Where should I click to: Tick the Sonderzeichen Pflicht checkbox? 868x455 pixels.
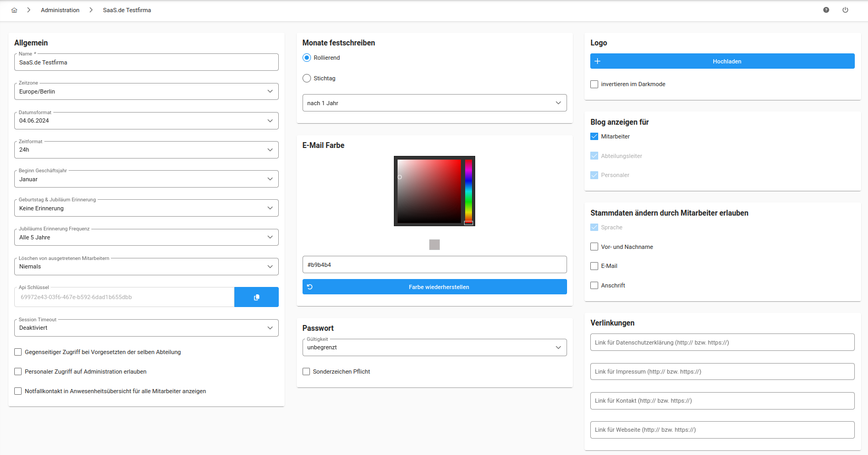tap(306, 372)
